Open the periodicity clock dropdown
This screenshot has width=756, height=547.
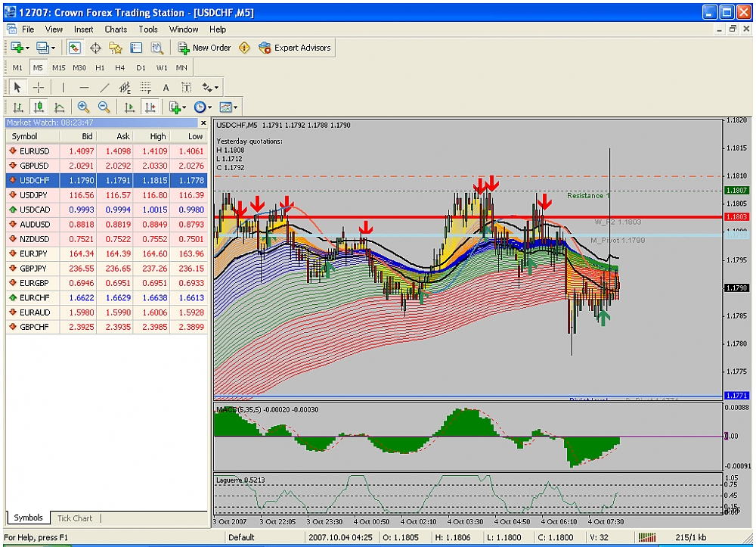click(203, 107)
